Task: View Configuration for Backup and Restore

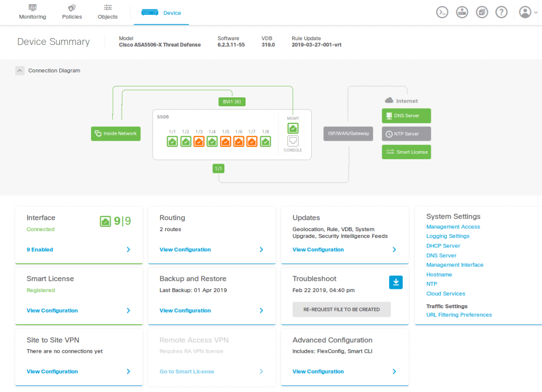Action: [x=185, y=311]
